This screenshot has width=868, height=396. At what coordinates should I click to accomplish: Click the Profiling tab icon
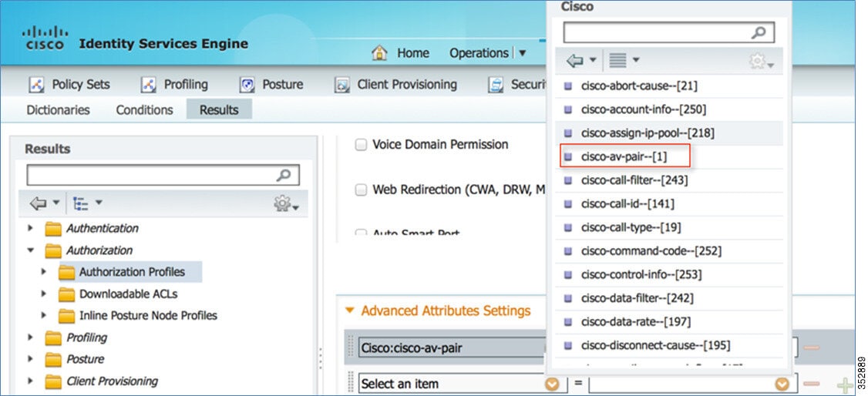[148, 85]
